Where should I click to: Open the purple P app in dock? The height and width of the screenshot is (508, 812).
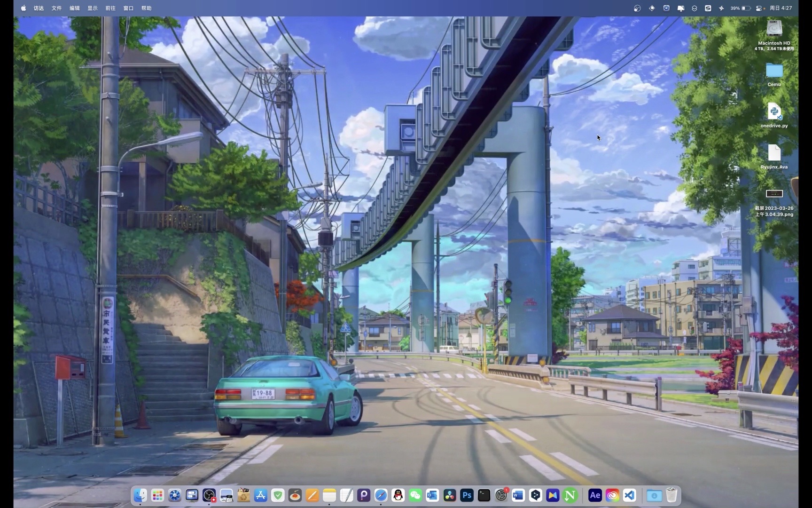(364, 495)
